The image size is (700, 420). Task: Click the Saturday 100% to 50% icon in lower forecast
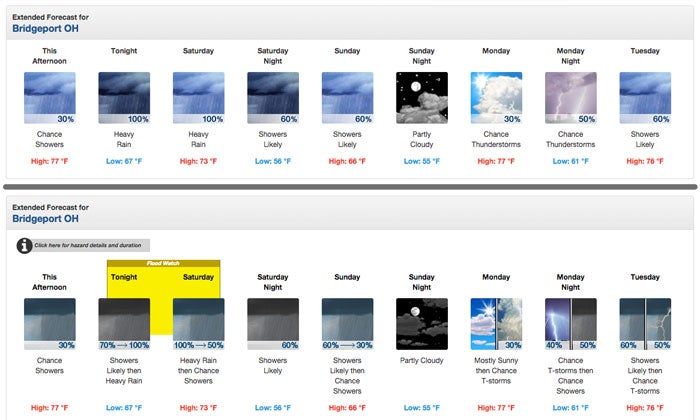pyautogui.click(x=198, y=323)
